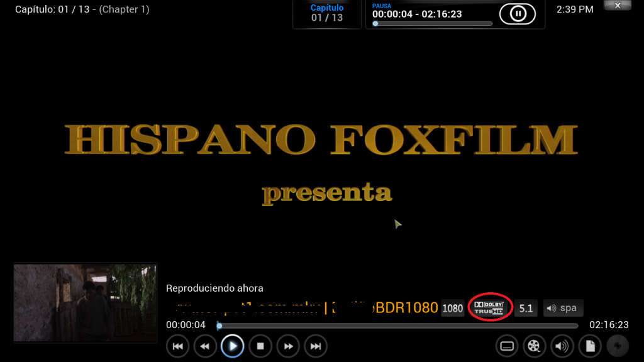Viewport: 644px width, 362px height.
Task: Click the now-playing video thumbnail
Action: coord(85,303)
